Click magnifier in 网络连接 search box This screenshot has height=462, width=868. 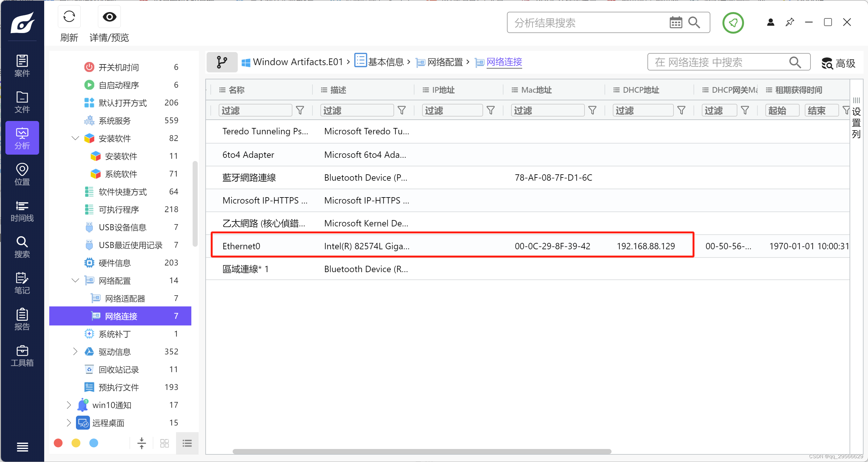click(x=795, y=62)
